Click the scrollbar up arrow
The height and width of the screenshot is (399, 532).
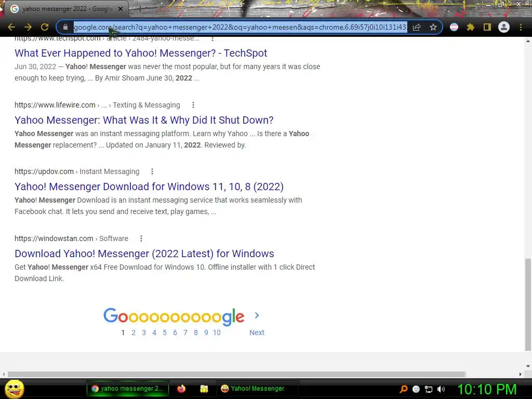pyautogui.click(x=528, y=41)
